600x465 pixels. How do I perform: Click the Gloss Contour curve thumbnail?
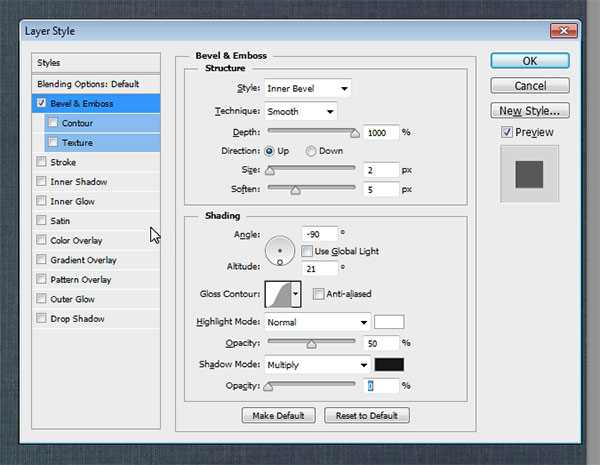277,294
